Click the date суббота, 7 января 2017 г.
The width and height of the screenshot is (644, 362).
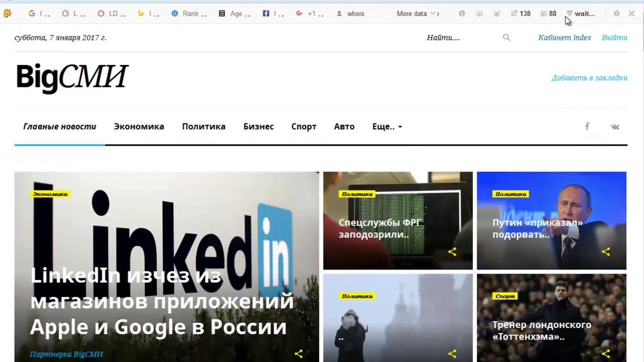click(60, 37)
